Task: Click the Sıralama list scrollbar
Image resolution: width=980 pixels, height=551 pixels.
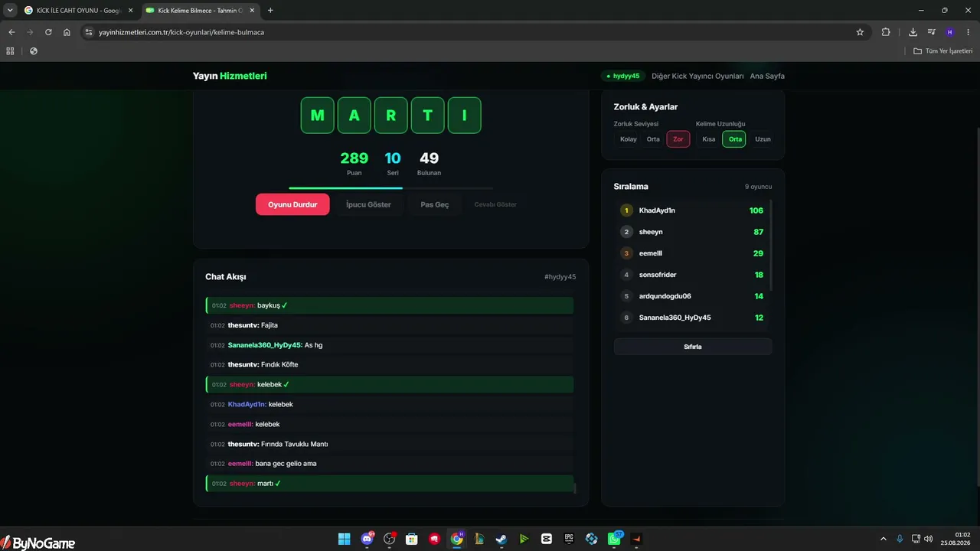Action: pos(771,245)
